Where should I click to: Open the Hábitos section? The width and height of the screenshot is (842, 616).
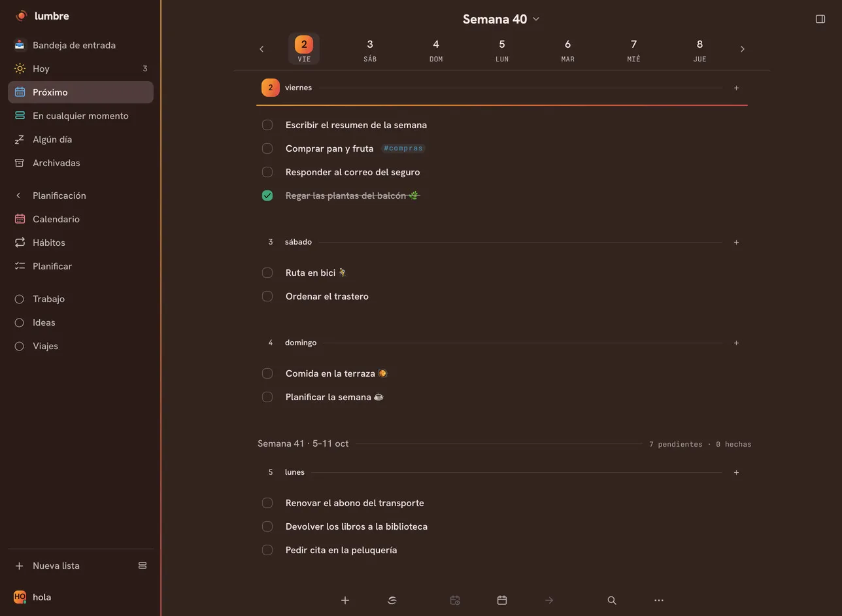pos(80,243)
